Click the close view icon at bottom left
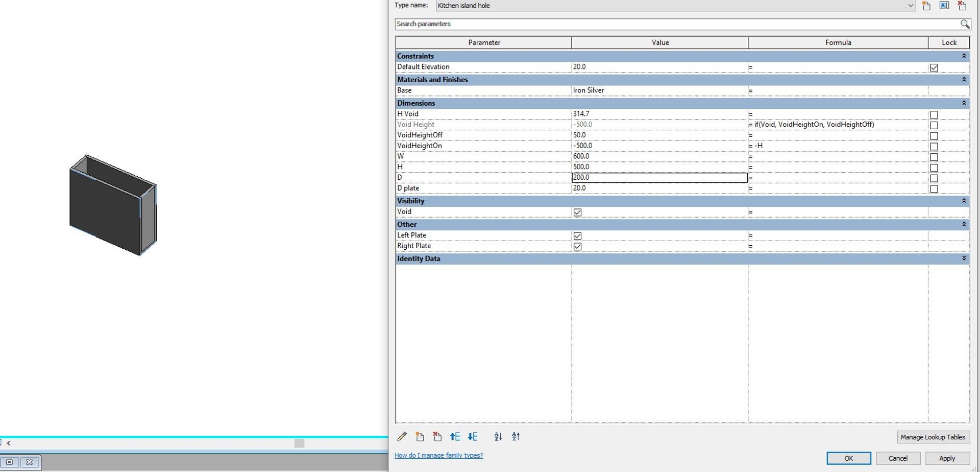Viewport: 980px width, 472px height. 30,462
